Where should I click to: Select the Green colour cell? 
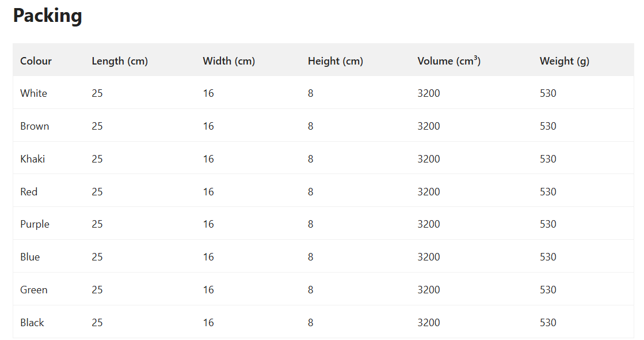(33, 290)
